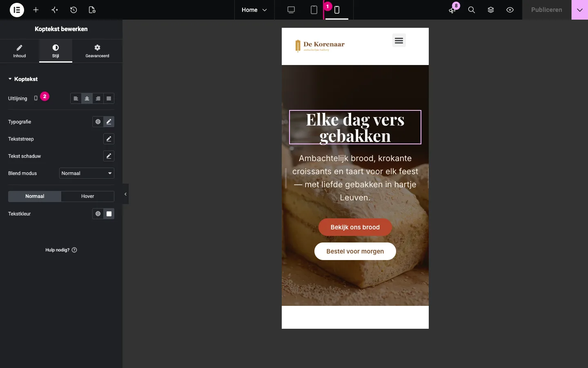Viewport: 588px width, 368px height.
Task: Add a new element with plus icon
Action: point(36,10)
